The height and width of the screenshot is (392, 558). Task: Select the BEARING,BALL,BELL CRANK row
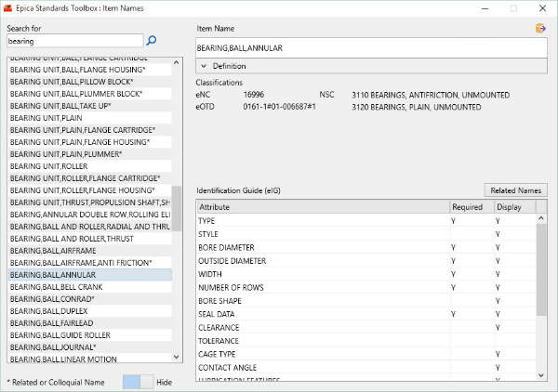[89, 287]
